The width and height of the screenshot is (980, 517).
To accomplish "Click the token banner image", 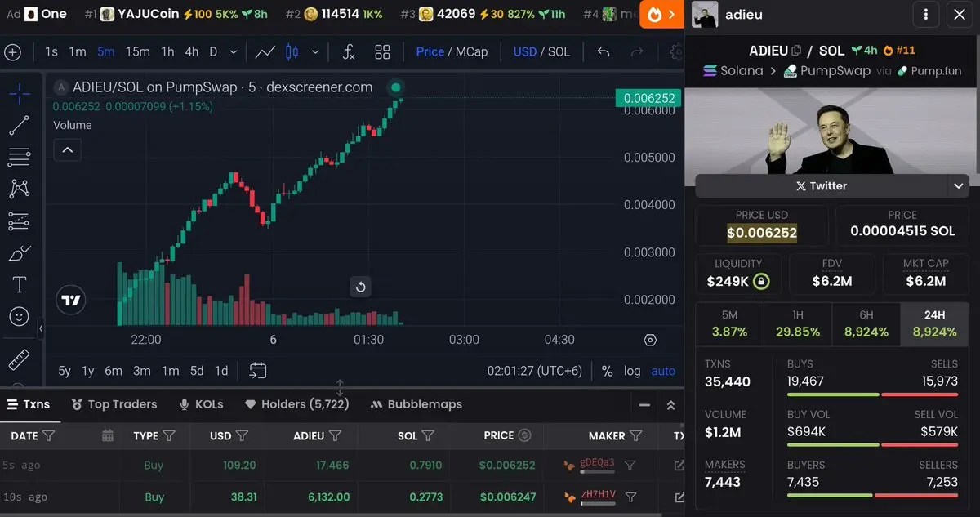I will coord(831,131).
